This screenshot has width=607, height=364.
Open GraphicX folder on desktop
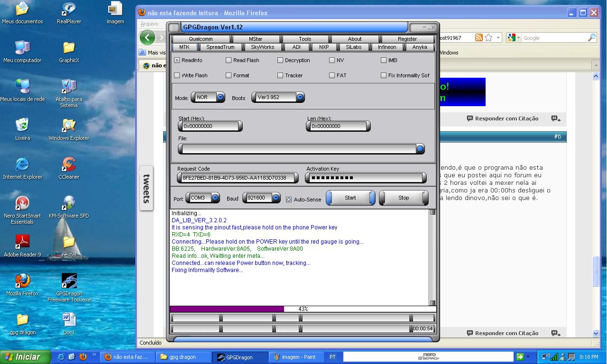(69, 52)
